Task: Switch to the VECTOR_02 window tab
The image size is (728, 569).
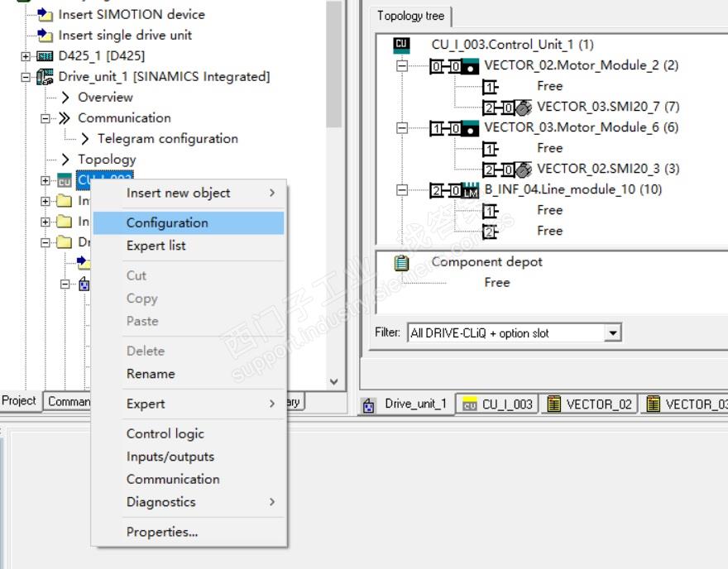Action: pyautogui.click(x=590, y=404)
